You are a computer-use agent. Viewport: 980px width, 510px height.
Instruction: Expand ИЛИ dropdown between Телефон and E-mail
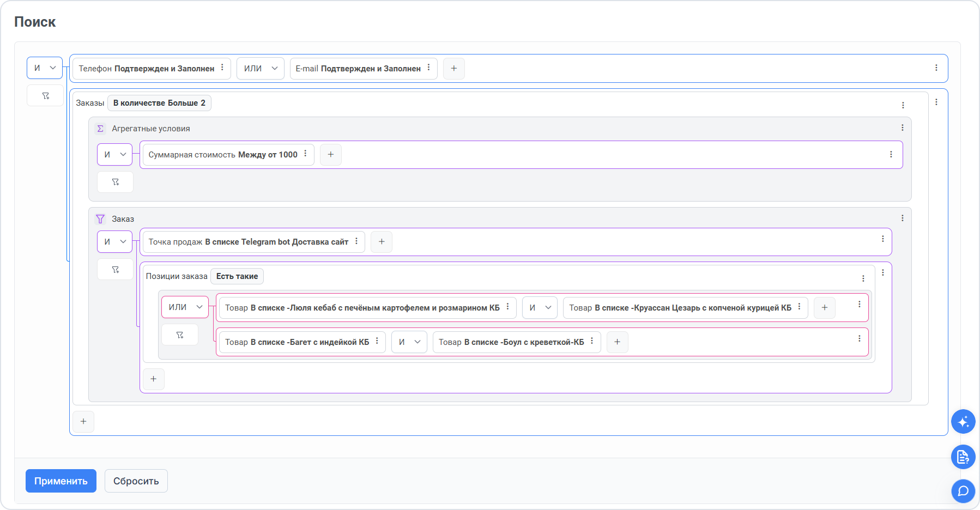260,69
